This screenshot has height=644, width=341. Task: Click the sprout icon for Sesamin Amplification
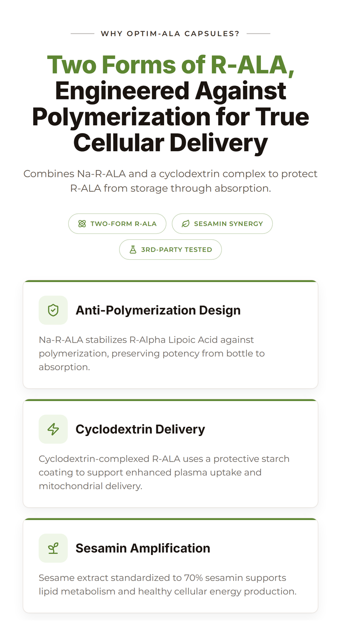(53, 548)
